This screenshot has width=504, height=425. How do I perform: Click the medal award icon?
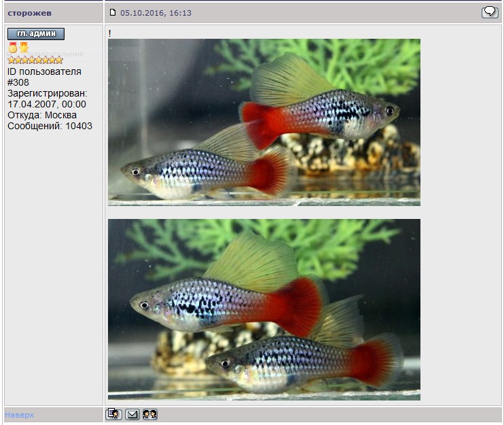point(12,48)
